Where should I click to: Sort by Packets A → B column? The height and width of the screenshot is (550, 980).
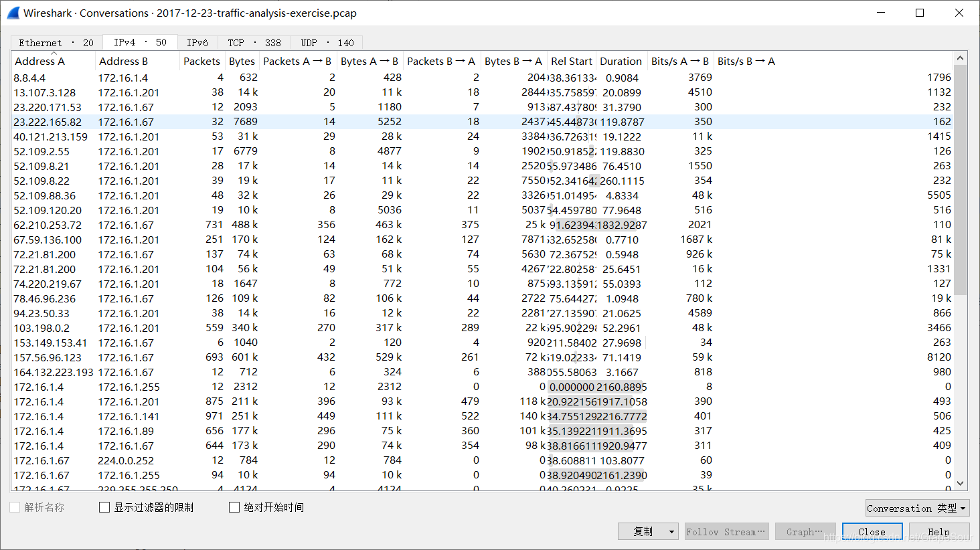click(x=297, y=61)
